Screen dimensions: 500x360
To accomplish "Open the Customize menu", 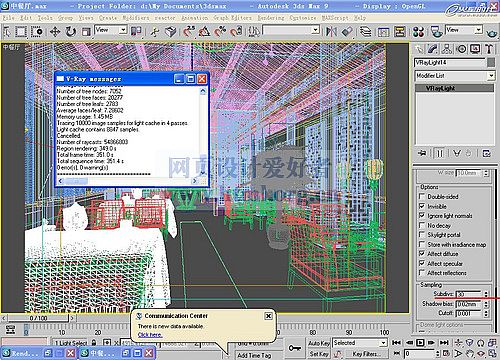I will [x=303, y=18].
